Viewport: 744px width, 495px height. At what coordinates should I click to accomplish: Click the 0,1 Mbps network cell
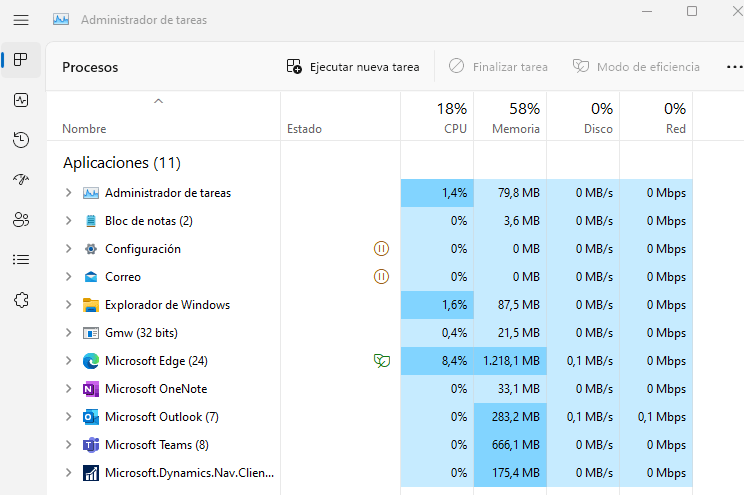point(656,417)
